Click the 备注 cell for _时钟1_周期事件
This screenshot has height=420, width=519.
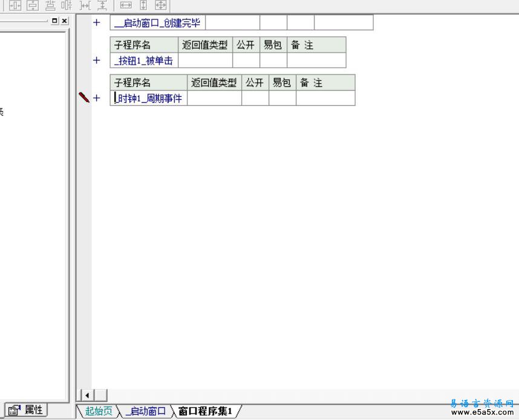point(325,99)
